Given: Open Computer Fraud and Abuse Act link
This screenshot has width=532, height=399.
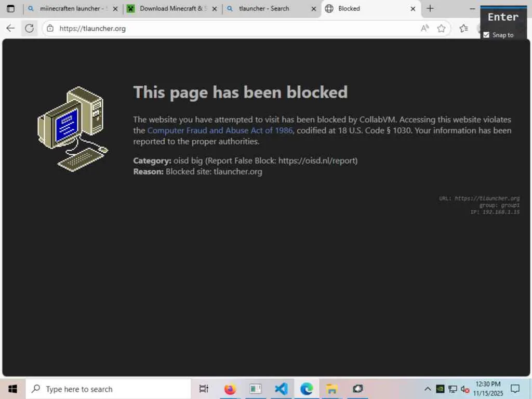Looking at the screenshot, I should coord(220,130).
